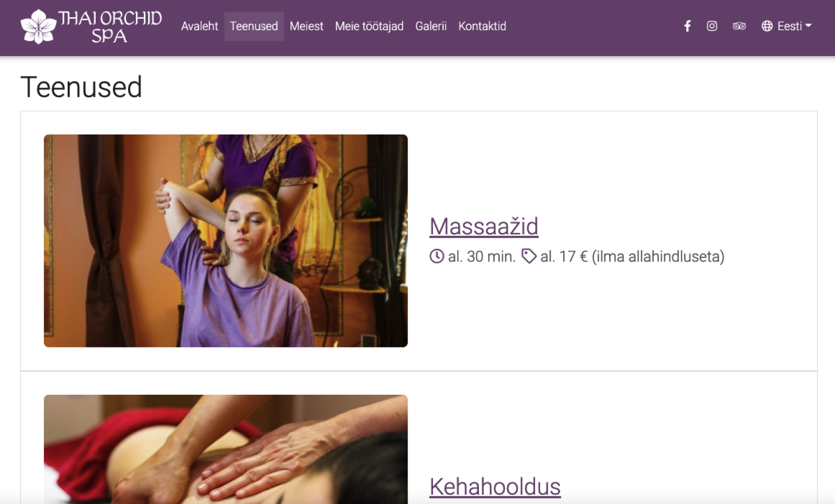The width and height of the screenshot is (835, 504).
Task: Open the spa's Facebook page icon
Action: click(687, 26)
